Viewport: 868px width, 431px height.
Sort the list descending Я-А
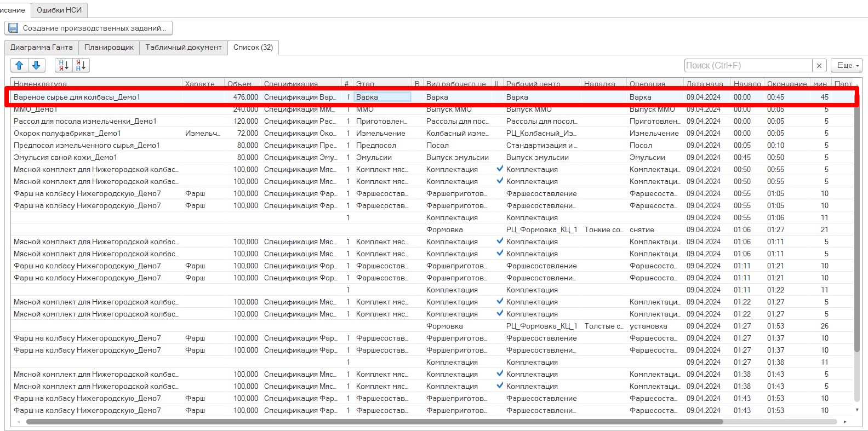[81, 66]
